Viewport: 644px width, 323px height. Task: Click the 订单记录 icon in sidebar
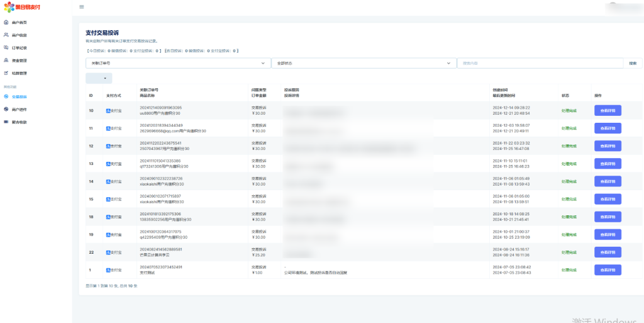pyautogui.click(x=6, y=47)
